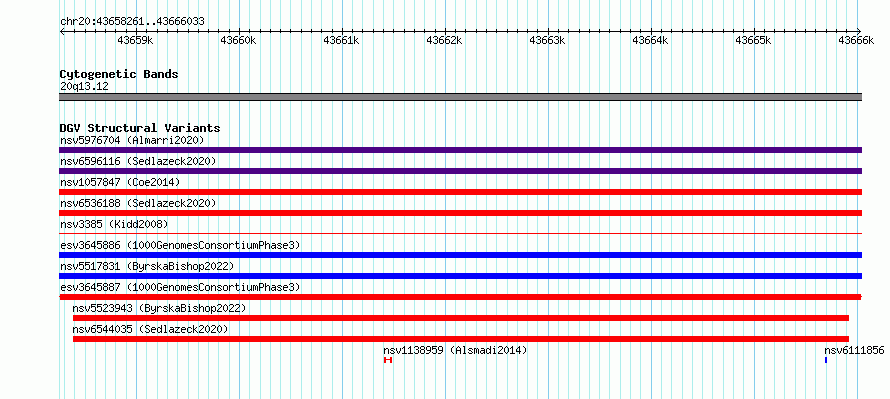Image resolution: width=890 pixels, height=399 pixels.
Task: Select the nsv5976704 purple variant bar
Action: [x=460, y=150]
